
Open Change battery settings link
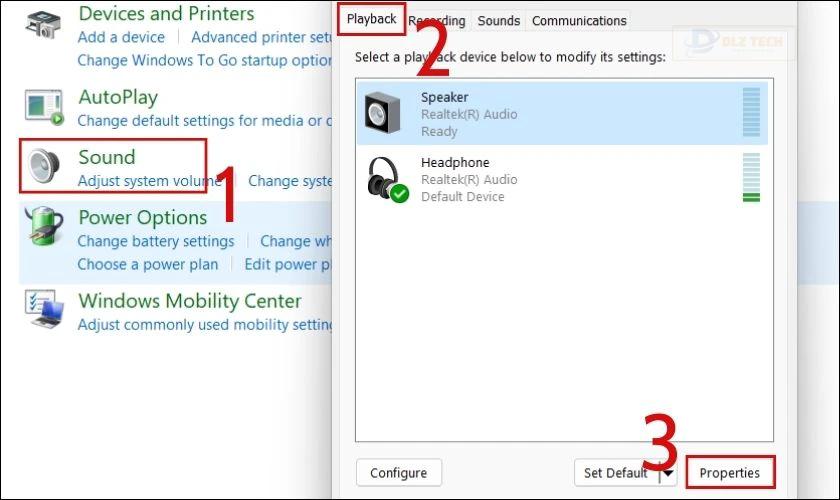click(156, 241)
